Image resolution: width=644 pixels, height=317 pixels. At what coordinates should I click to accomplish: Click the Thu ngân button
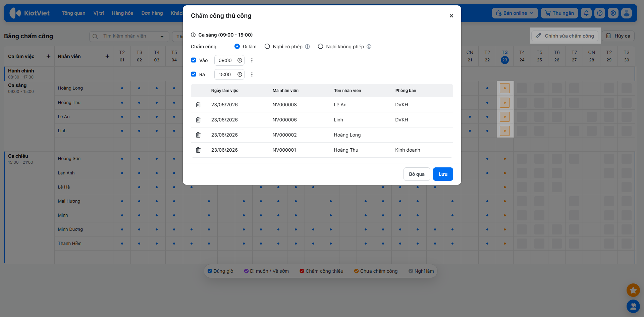click(559, 13)
